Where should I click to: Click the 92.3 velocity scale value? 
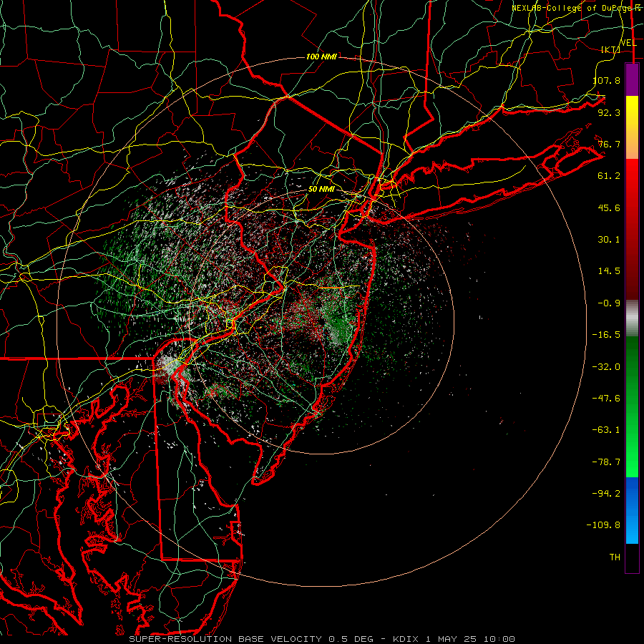click(x=609, y=112)
